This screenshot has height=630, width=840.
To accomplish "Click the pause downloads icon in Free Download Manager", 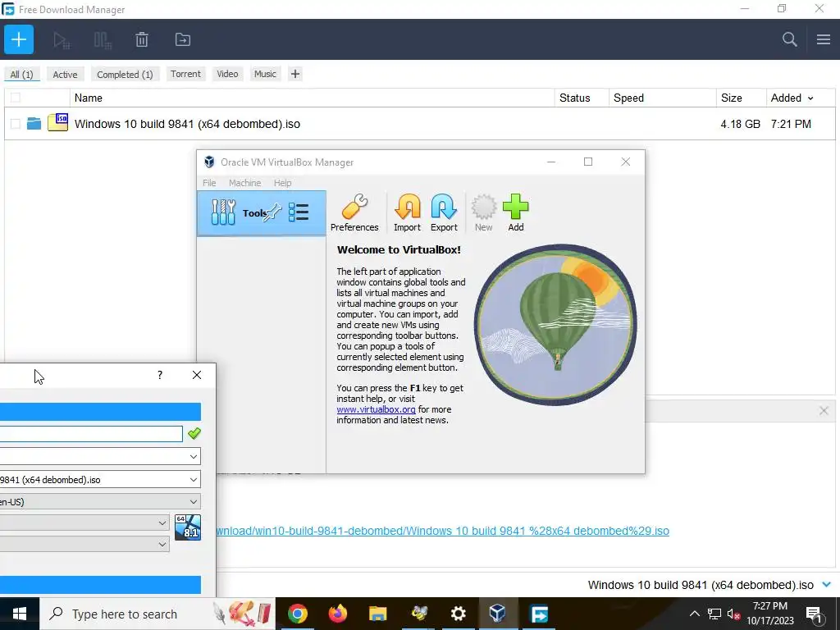I will coord(102,40).
